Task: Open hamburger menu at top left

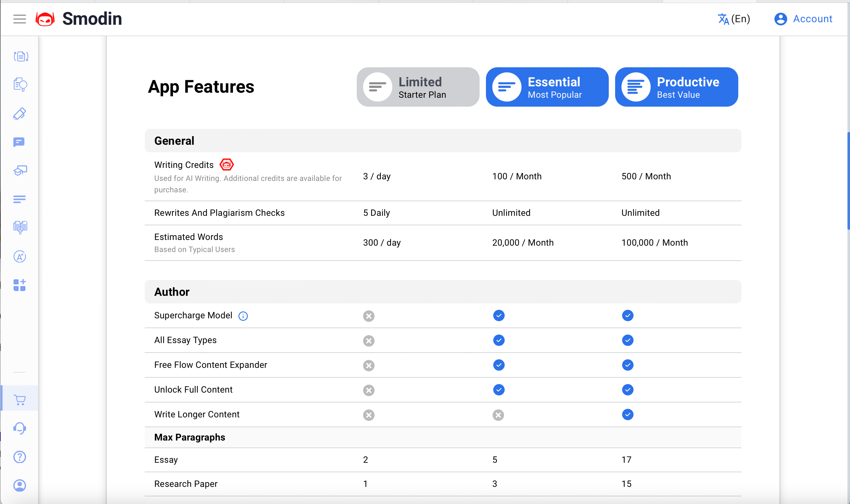Action: 20,19
